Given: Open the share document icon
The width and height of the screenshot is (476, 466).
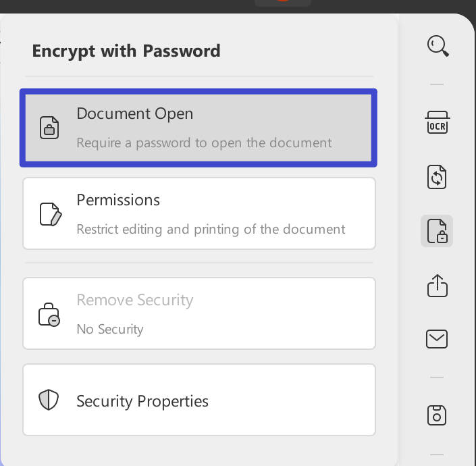Looking at the screenshot, I should (437, 286).
